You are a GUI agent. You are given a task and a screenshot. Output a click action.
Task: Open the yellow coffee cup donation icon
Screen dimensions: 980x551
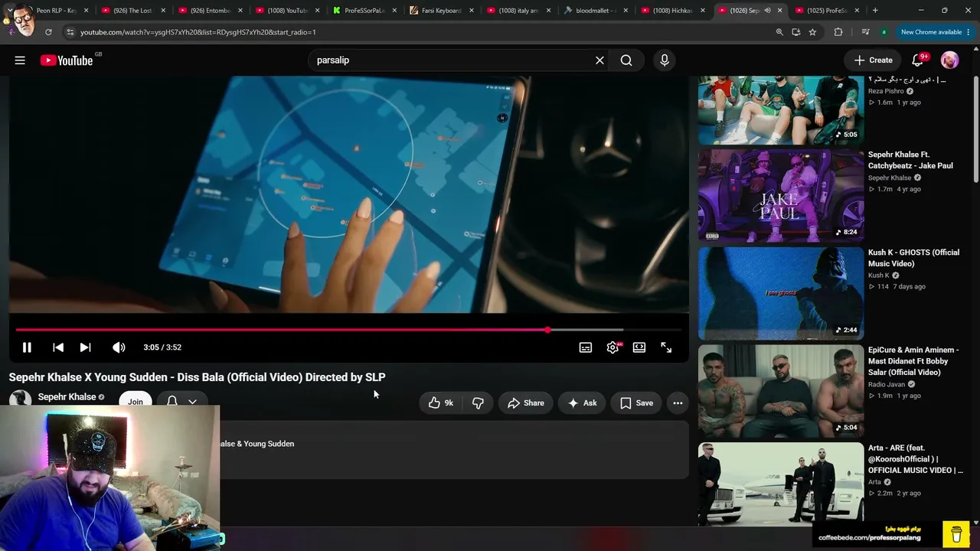click(x=956, y=534)
